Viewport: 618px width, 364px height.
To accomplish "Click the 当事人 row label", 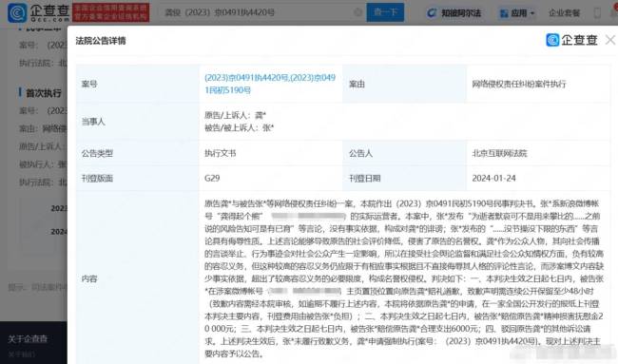I will pos(93,122).
